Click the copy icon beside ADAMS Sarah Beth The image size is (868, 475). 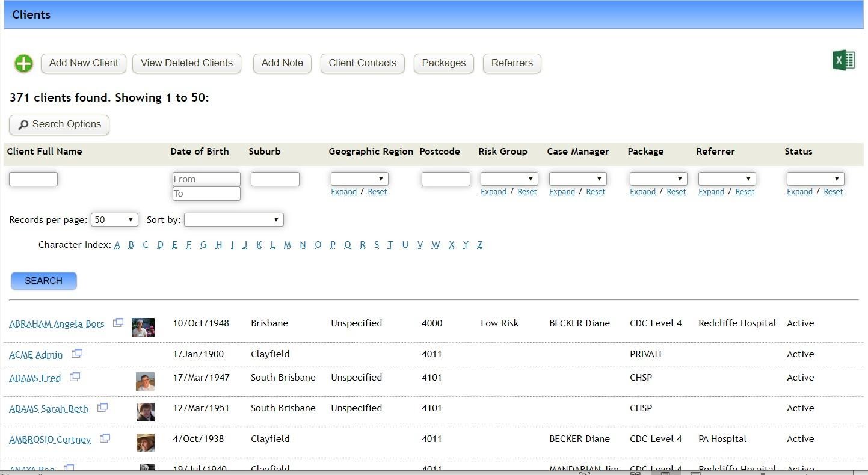coord(102,407)
